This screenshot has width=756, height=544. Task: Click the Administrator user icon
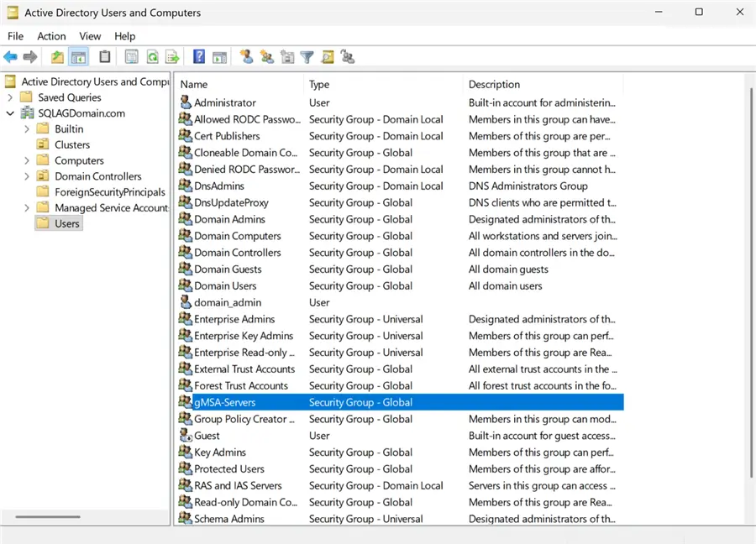(186, 102)
